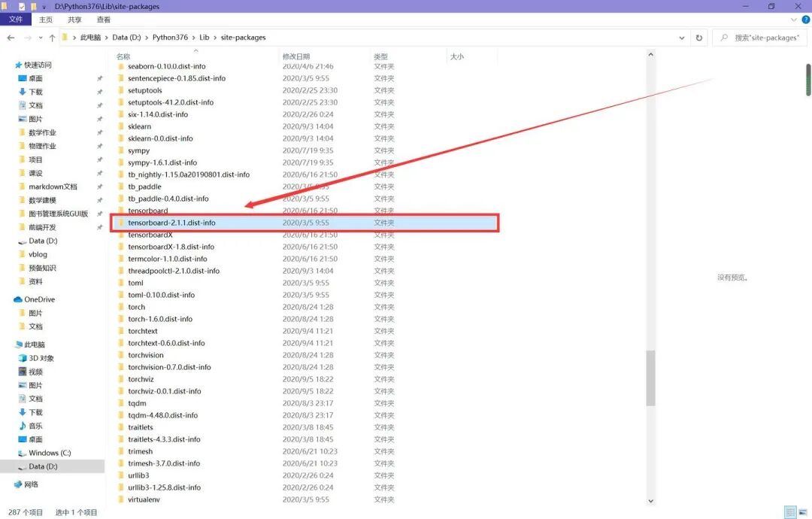812x519 pixels.
Task: Refresh the site-packages folder view
Action: tap(699, 38)
